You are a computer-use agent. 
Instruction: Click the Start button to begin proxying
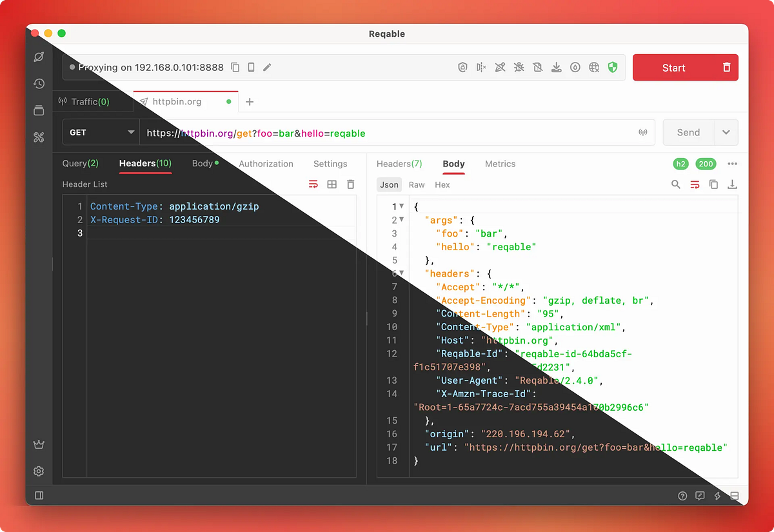[x=673, y=67]
